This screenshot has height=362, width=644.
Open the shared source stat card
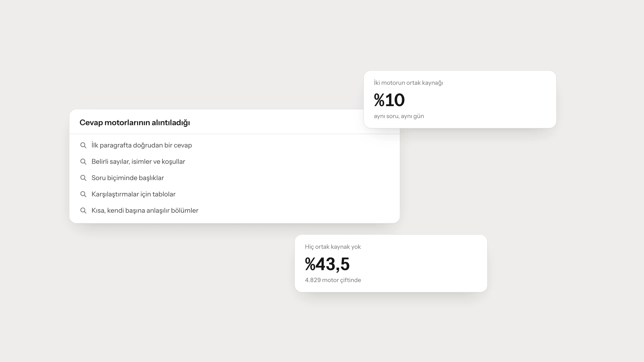460,99
